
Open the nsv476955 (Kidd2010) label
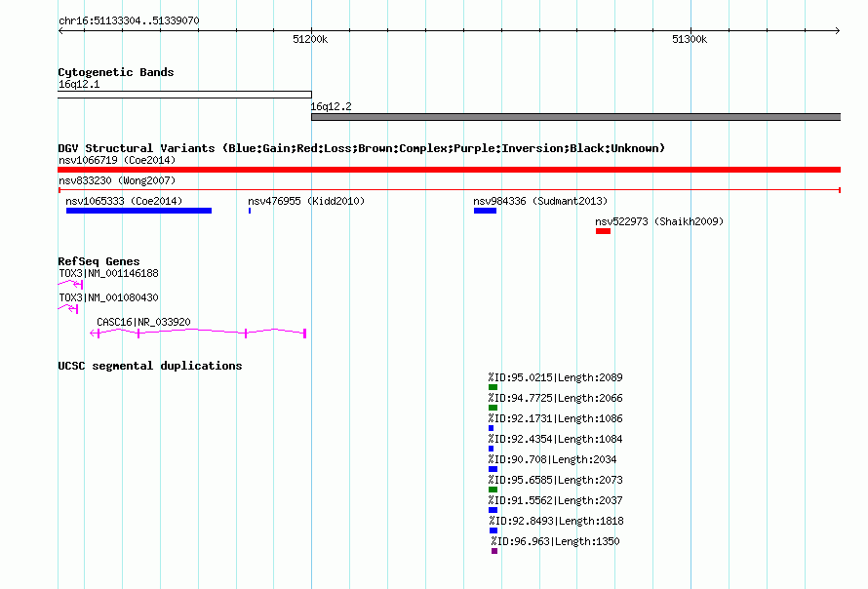tap(306, 201)
